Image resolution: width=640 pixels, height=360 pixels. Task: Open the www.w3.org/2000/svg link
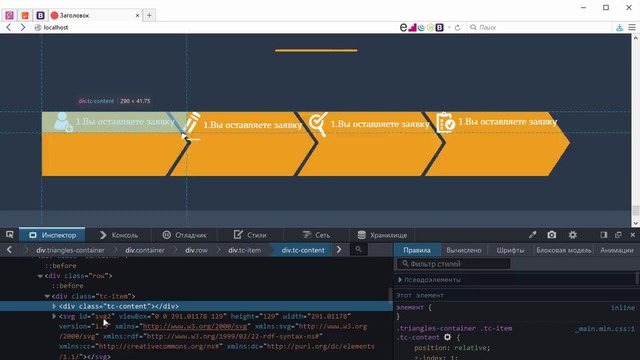[x=195, y=327]
